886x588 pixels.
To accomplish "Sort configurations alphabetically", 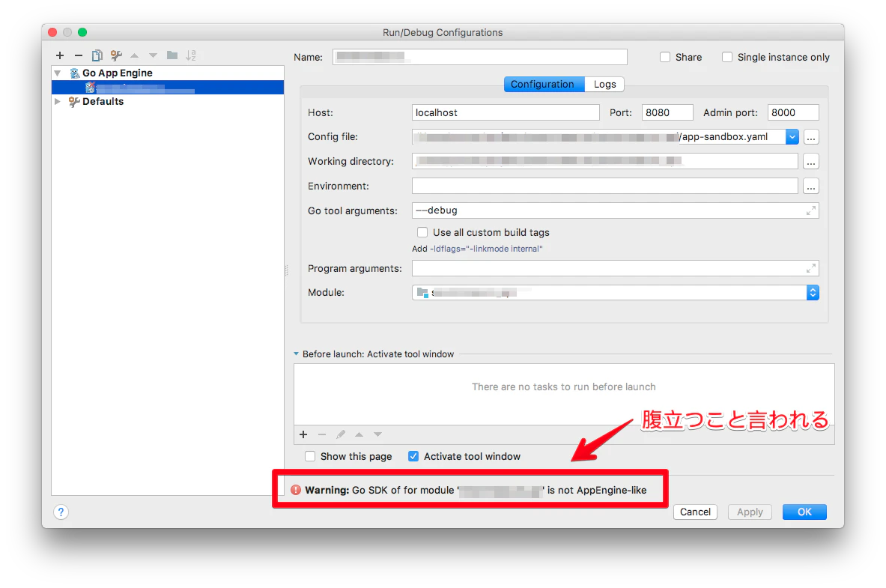I will point(191,55).
